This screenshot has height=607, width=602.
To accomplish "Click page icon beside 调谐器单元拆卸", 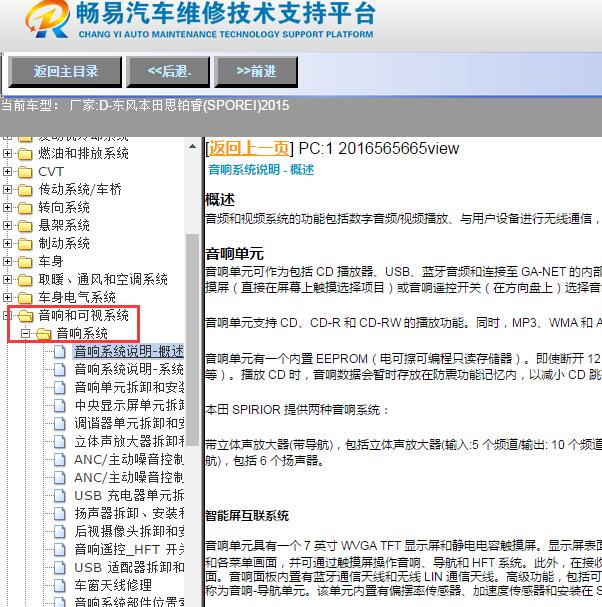I will coord(60,424).
